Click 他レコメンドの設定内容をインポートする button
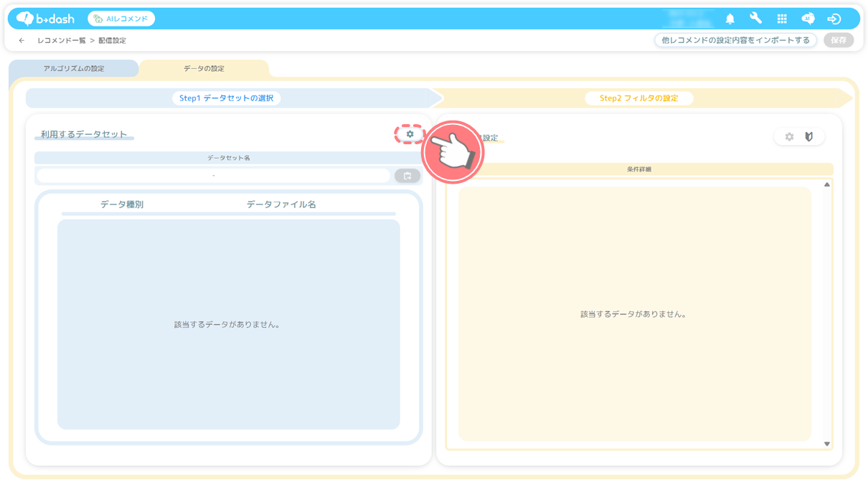The image size is (868, 488). point(735,40)
